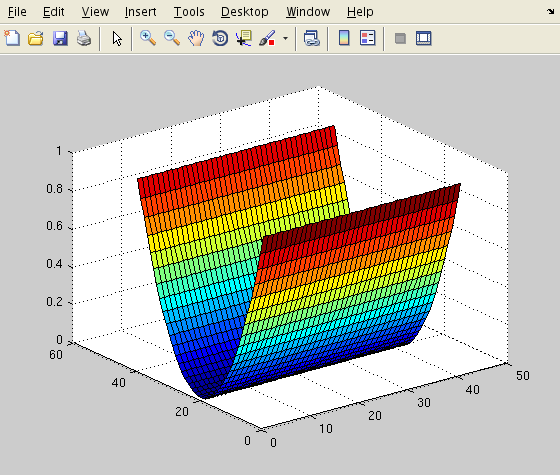Enable the Zoom Out magnifier tool
Screen dimensions: 560x475
[172, 38]
